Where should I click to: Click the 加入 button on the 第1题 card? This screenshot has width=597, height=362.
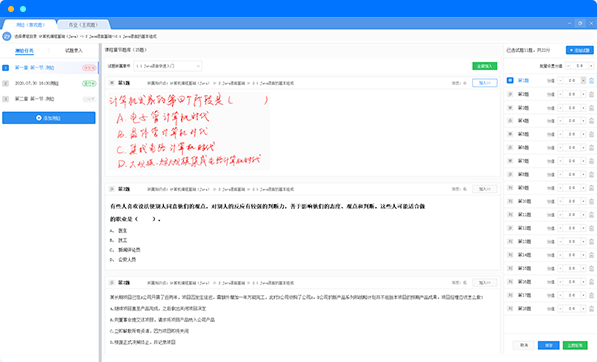[485, 83]
